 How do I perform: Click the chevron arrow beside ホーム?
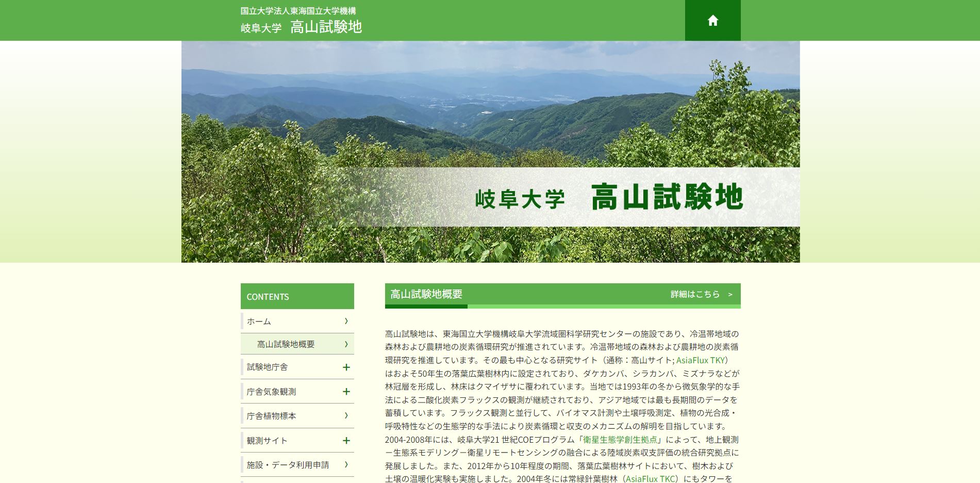pos(346,321)
